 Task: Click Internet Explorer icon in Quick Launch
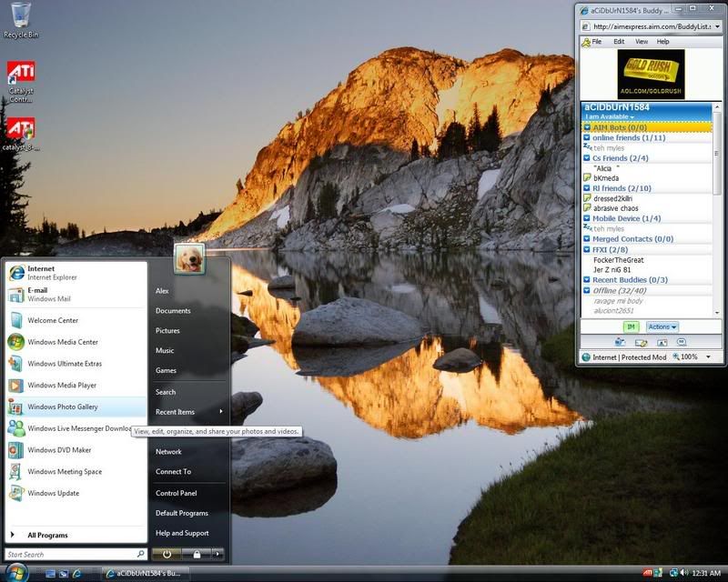click(x=76, y=574)
